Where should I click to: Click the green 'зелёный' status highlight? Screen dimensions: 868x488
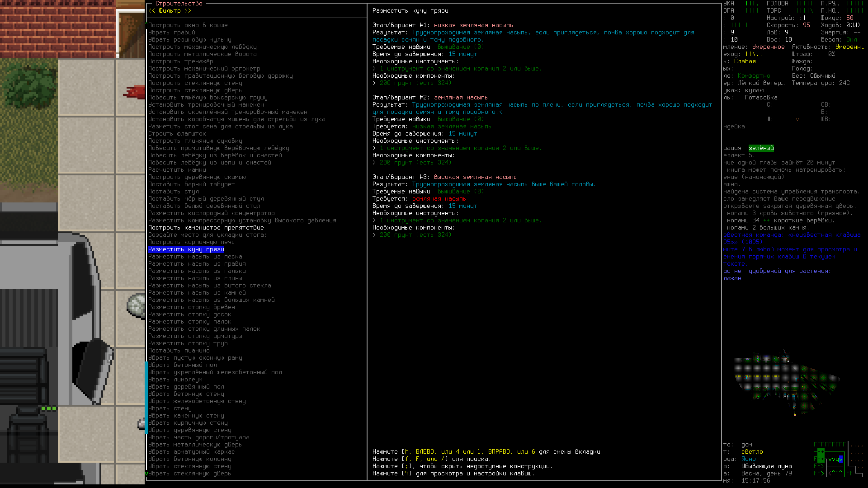click(761, 148)
